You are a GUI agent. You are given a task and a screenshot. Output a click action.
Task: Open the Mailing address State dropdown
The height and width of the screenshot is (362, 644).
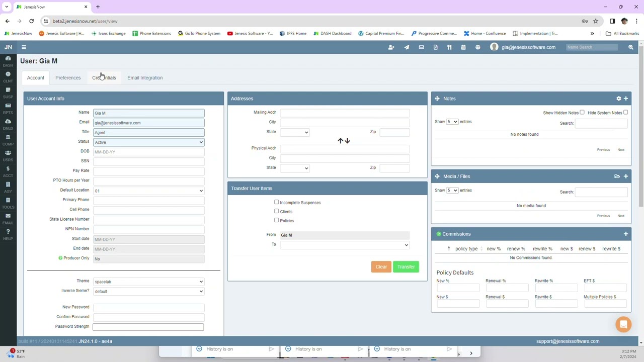pos(295,132)
